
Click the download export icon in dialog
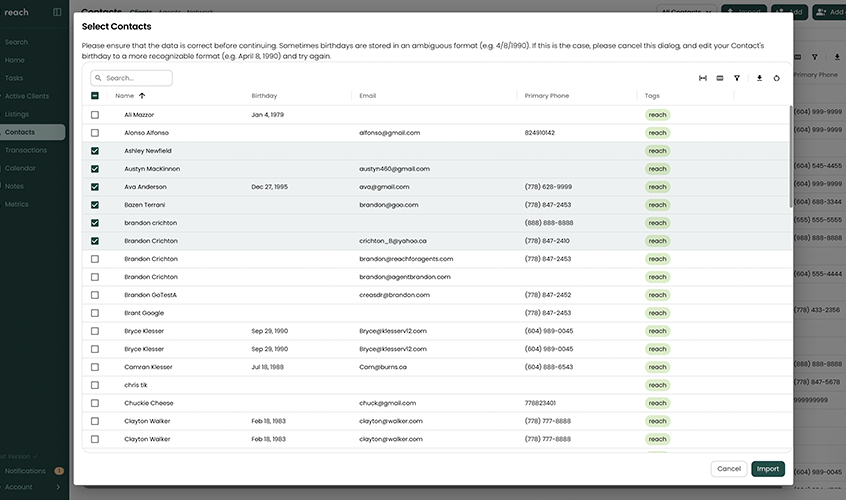pos(759,77)
